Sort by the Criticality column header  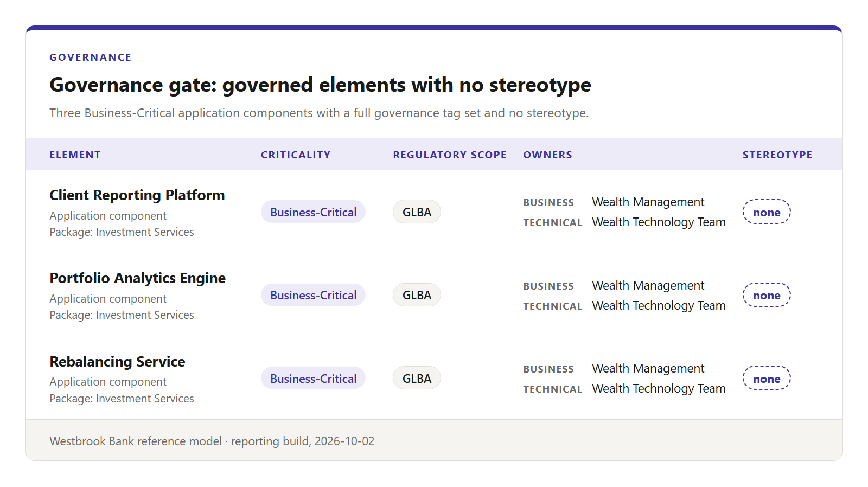coord(296,155)
